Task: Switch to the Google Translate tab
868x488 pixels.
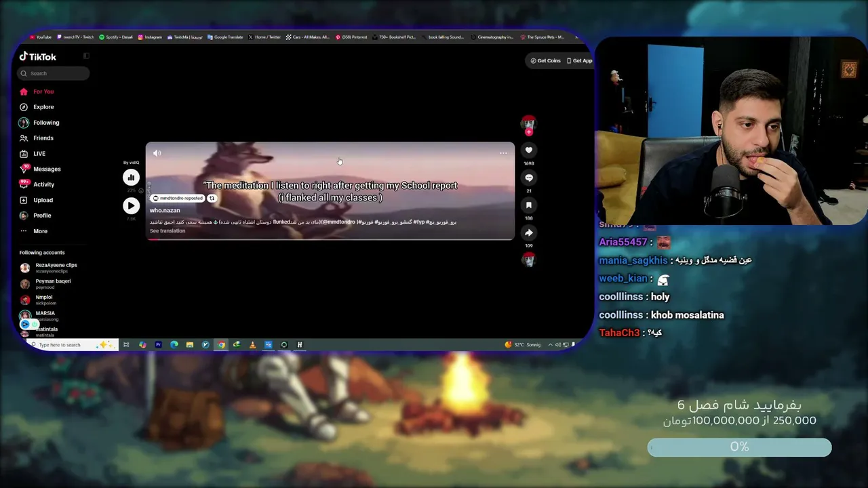Action: 225,37
